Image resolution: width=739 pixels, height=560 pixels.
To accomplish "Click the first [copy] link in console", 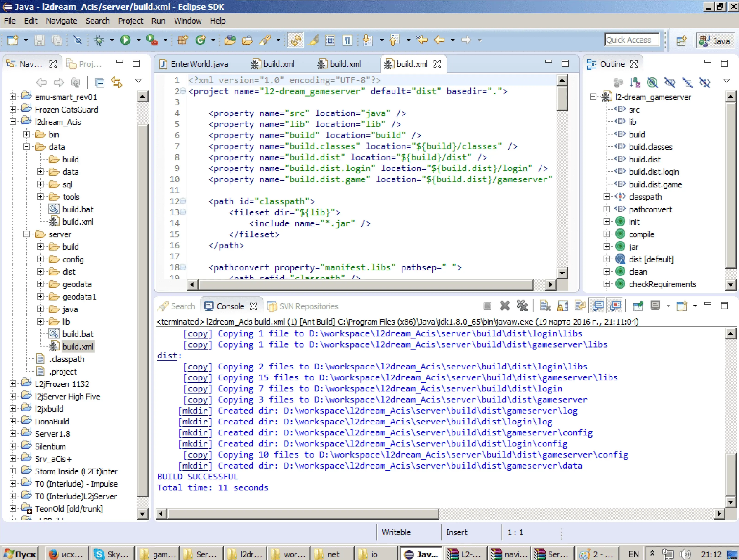I will coord(197,333).
